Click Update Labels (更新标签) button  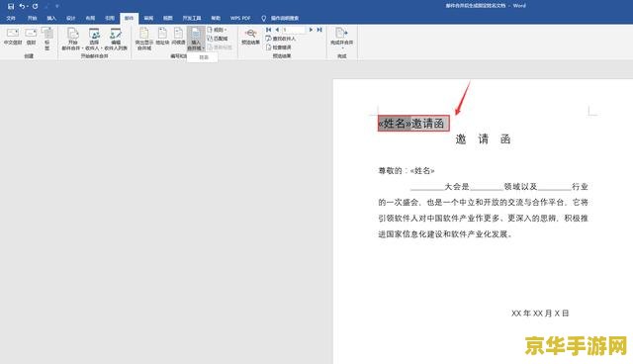220,47
